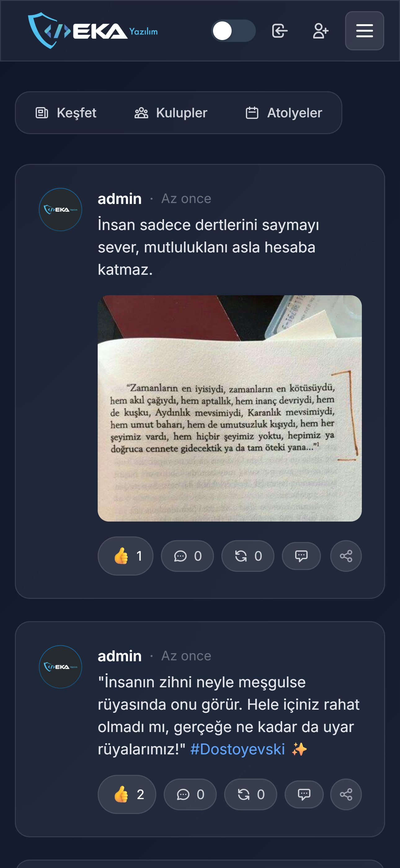The image size is (400, 868).
Task: Open comments on the first post
Action: pyautogui.click(x=187, y=556)
